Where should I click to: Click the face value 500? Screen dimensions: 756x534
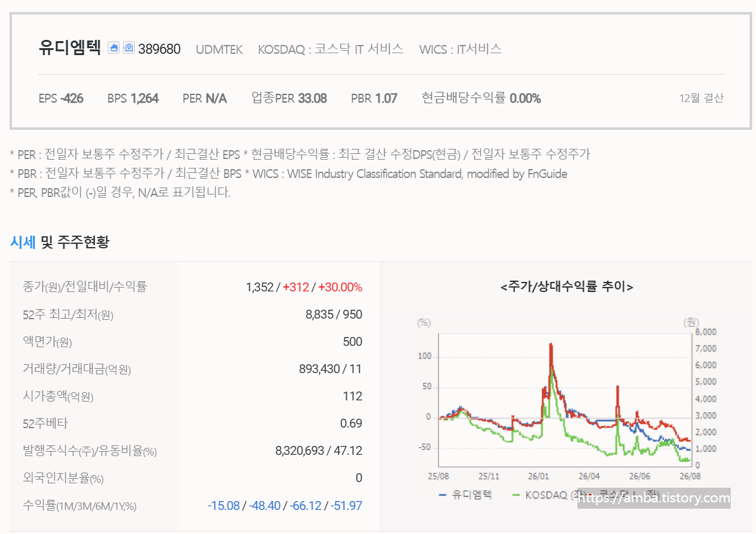(x=353, y=341)
